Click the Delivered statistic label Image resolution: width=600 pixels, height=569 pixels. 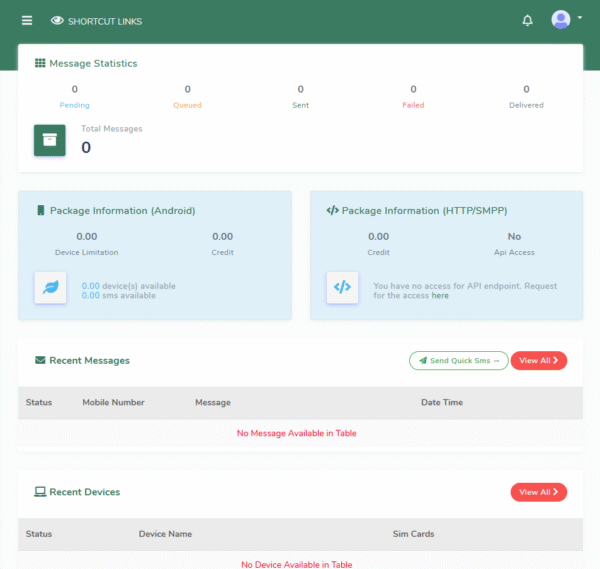tap(526, 105)
